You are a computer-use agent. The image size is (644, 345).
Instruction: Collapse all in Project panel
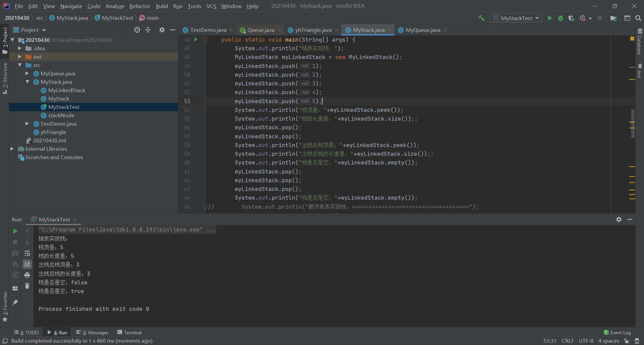(148, 30)
